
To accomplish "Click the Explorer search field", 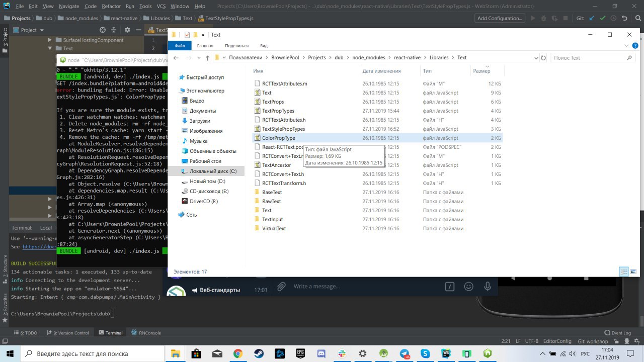I will pyautogui.click(x=593, y=58).
